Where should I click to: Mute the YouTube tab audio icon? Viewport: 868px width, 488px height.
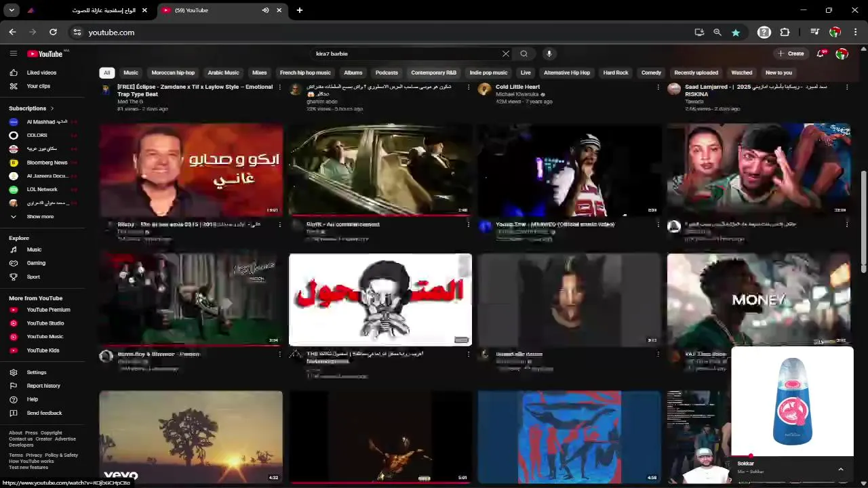click(265, 10)
